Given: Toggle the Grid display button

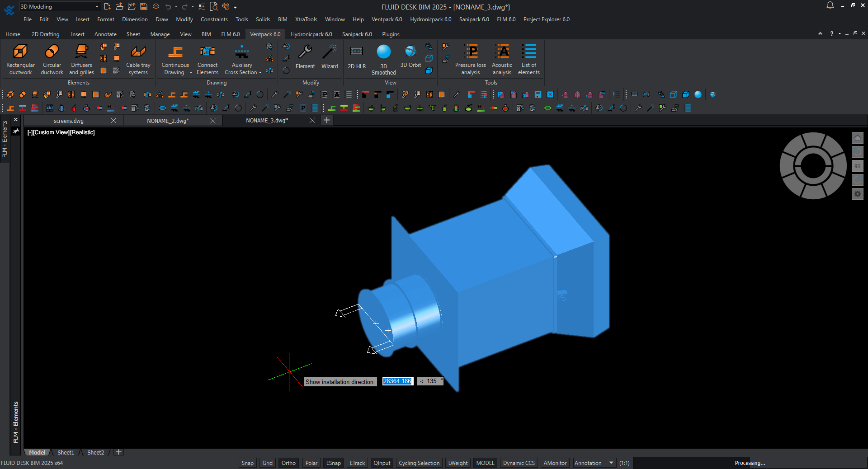Looking at the screenshot, I should tap(268, 463).
